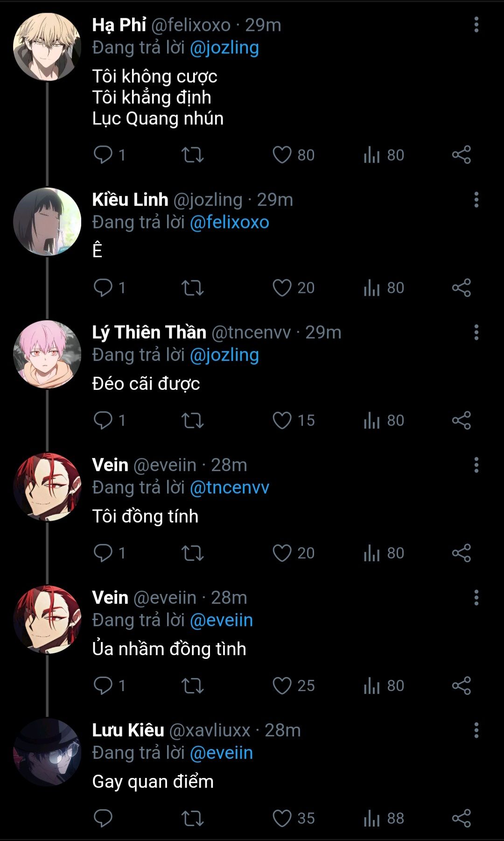Share Kiều Linh's "Ê" tweet
Screen dimensions: 504x841
click(x=461, y=288)
